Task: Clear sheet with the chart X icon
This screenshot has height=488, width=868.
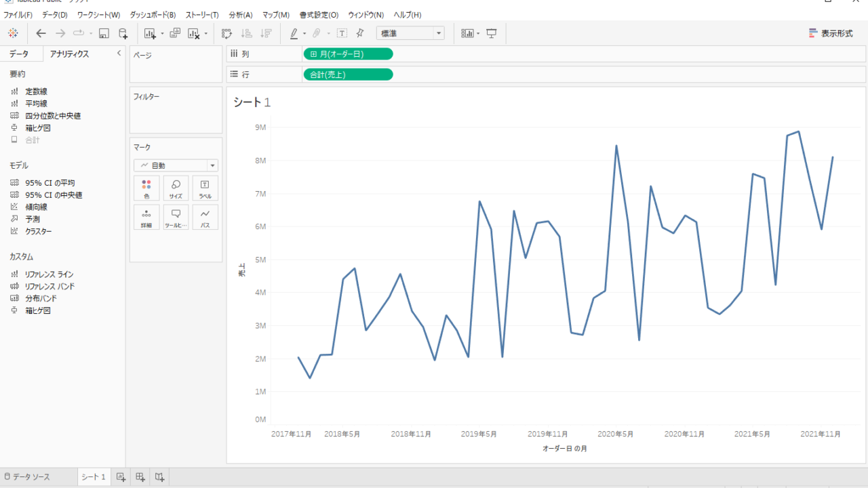Action: point(194,33)
